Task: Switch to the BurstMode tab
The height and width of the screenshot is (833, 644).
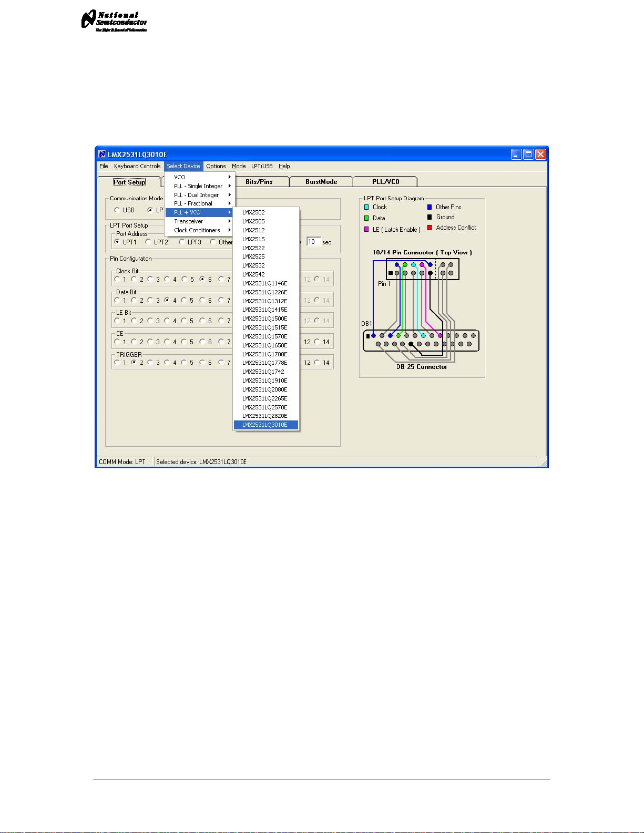Action: (321, 182)
